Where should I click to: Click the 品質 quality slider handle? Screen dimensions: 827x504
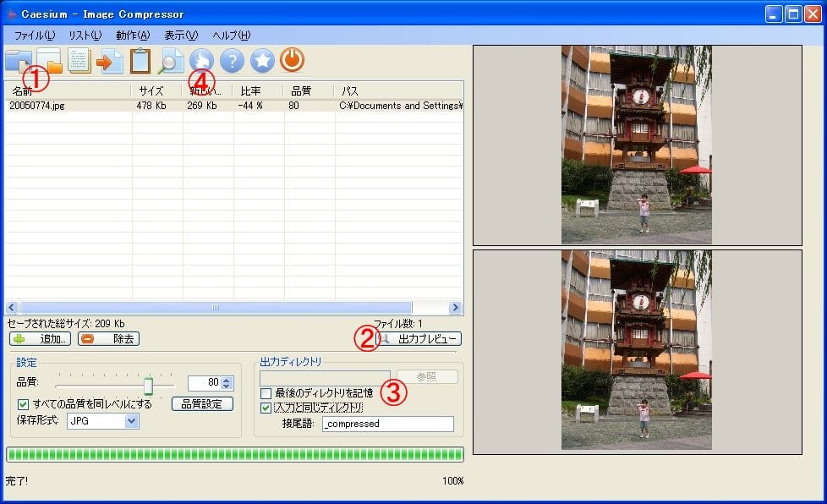click(x=148, y=386)
